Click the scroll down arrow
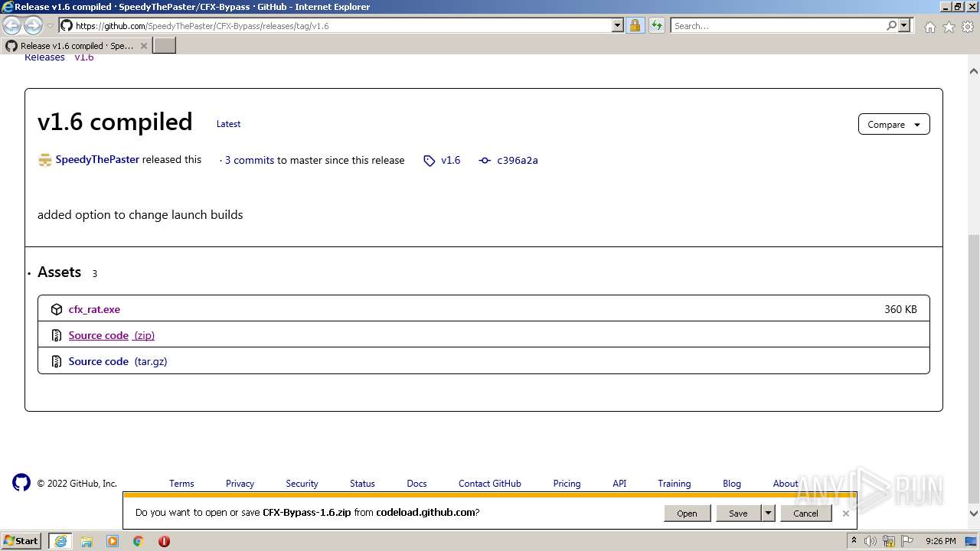Screen dimensions: 980x551 tap(974, 514)
